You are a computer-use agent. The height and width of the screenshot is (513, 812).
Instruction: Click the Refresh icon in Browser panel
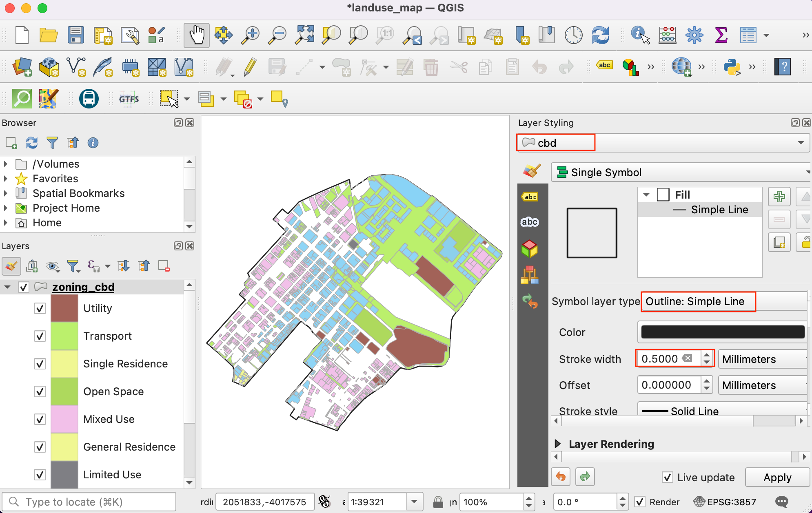[x=31, y=143]
